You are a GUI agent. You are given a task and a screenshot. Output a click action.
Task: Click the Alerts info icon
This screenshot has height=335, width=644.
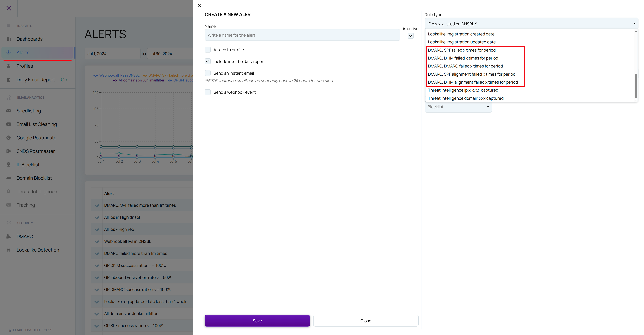click(x=8, y=53)
